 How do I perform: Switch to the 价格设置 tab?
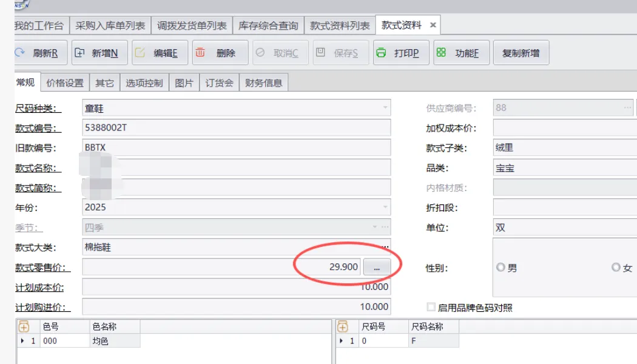click(x=65, y=83)
